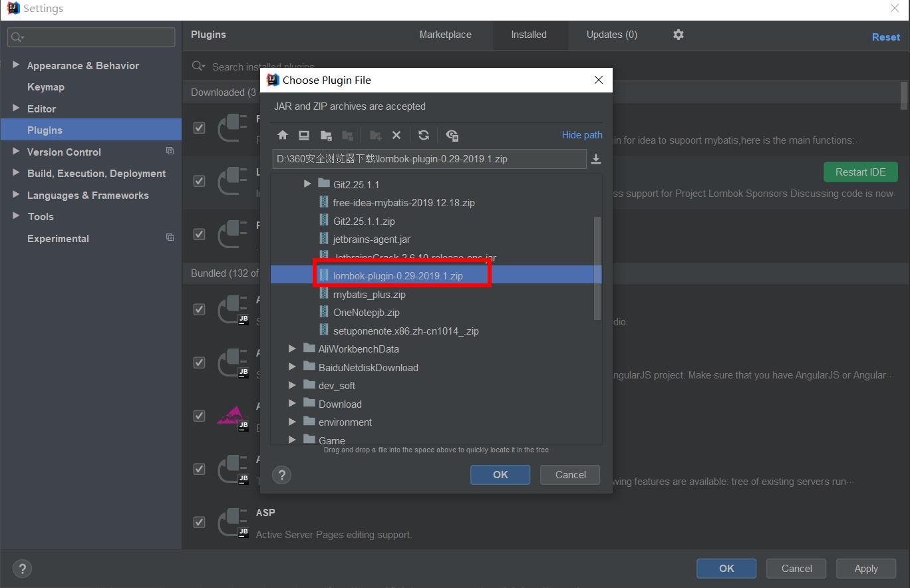This screenshot has width=910, height=588.
Task: Confirm file choice with dialog OK button
Action: pyautogui.click(x=500, y=475)
